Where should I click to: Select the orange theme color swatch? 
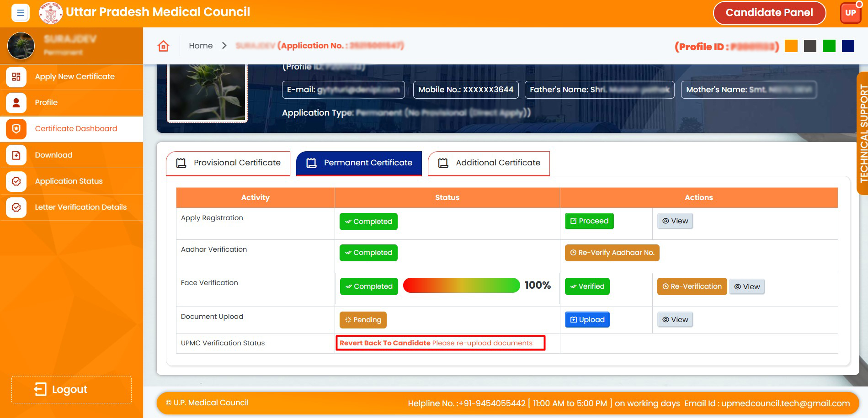791,46
